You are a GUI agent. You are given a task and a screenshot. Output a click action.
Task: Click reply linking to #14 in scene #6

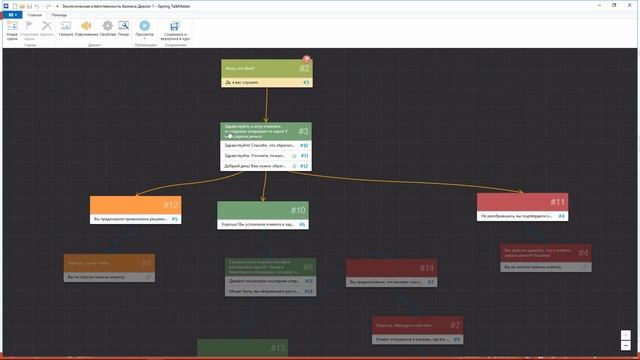[271, 291]
